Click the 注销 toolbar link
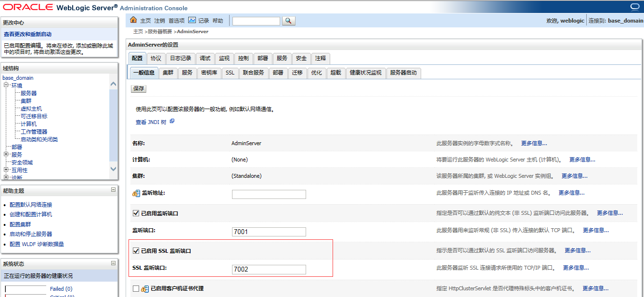Image resolution: width=644 pixels, height=297 pixels. pos(159,21)
